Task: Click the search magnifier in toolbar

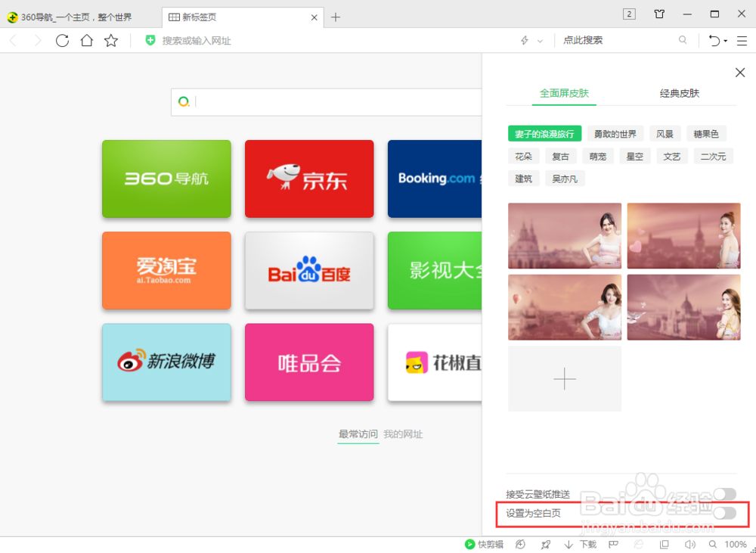Action: (x=683, y=40)
